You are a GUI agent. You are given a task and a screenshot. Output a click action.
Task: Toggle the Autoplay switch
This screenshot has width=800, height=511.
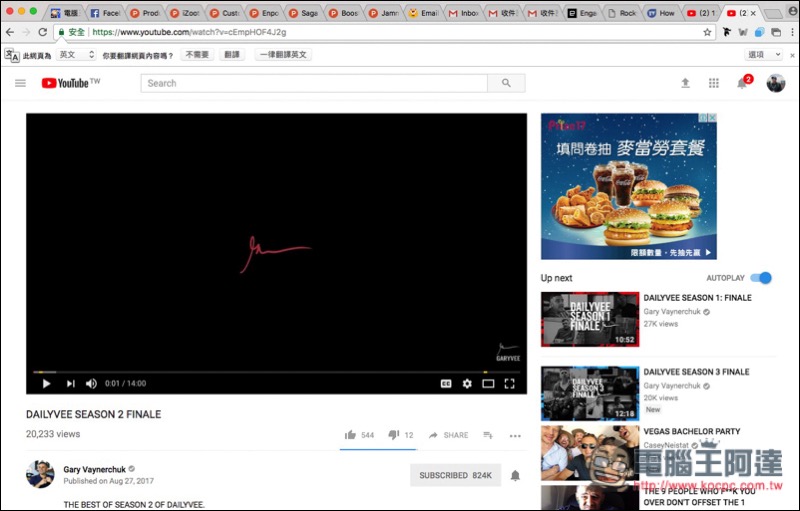761,278
